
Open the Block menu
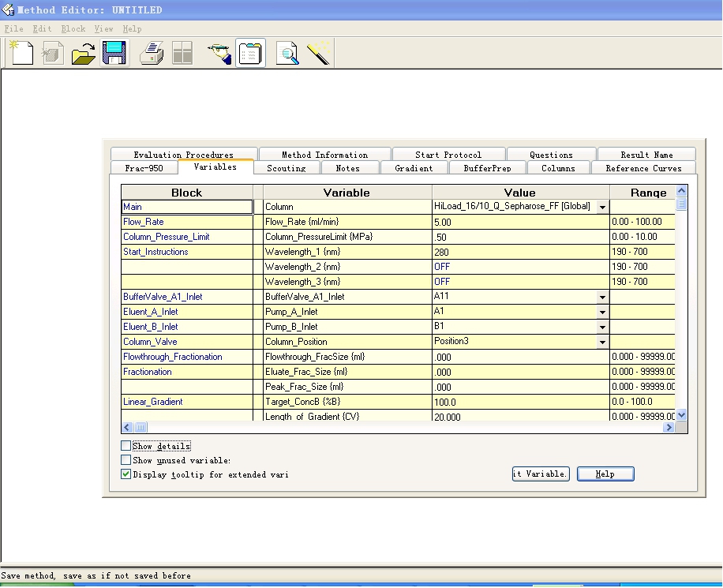[73, 28]
